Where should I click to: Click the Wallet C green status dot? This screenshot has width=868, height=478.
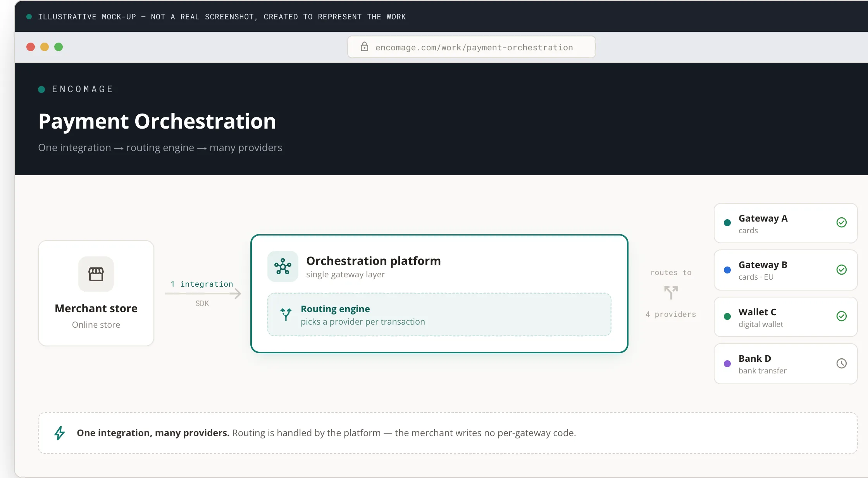point(727,316)
